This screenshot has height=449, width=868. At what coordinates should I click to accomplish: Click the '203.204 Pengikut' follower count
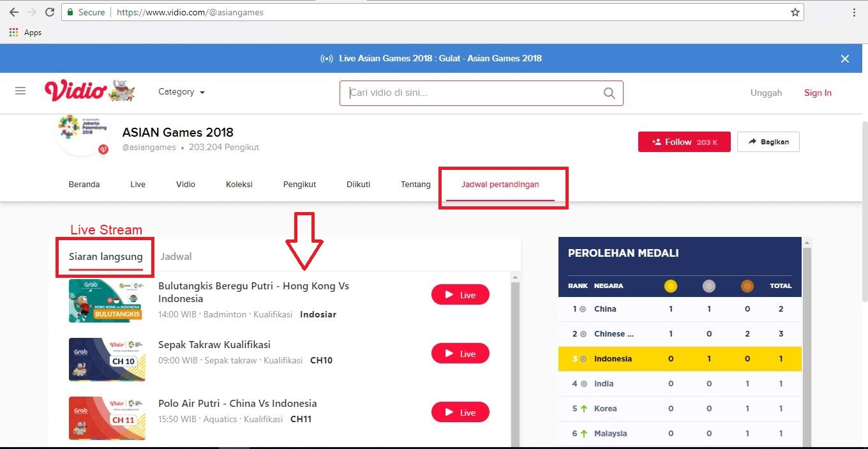click(x=224, y=148)
